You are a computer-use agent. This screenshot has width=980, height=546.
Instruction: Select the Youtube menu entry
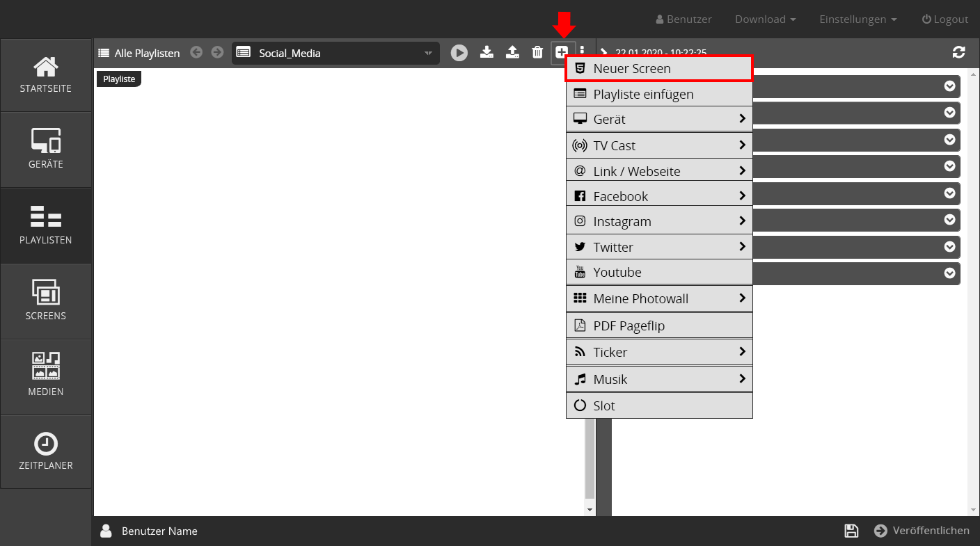click(659, 272)
